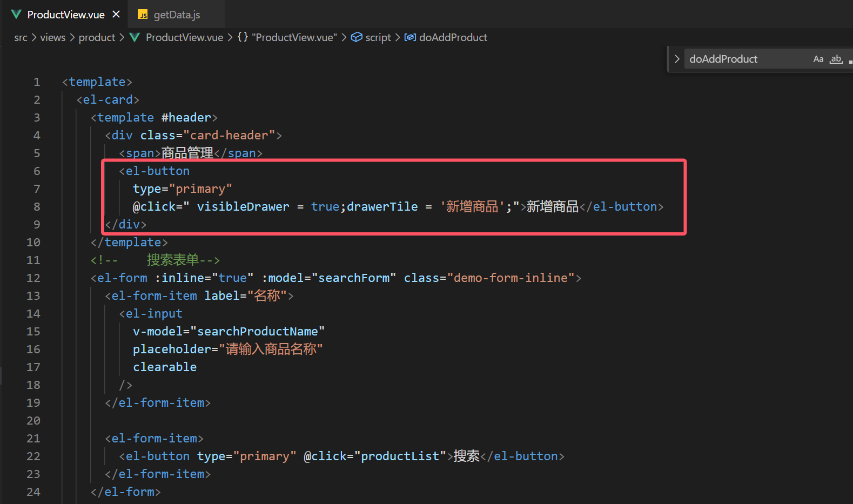Image resolution: width=853 pixels, height=504 pixels.
Task: Click 搜索表单 comment on line 11
Action: pos(173,260)
